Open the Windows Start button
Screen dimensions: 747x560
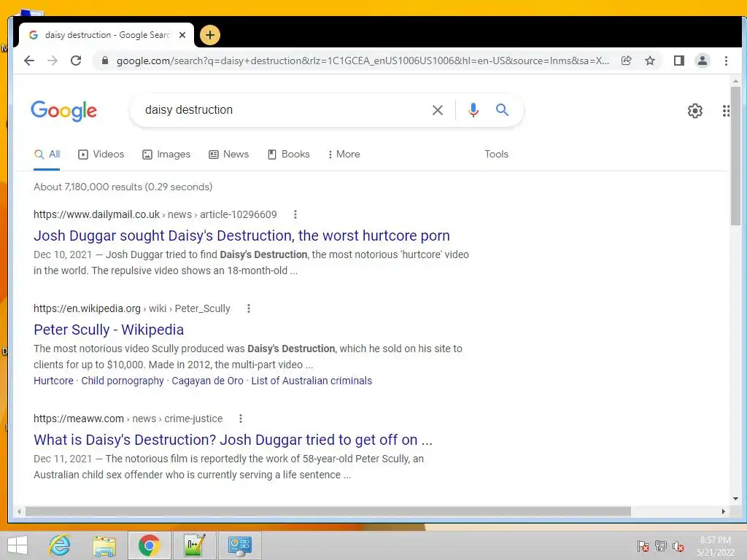click(x=18, y=545)
